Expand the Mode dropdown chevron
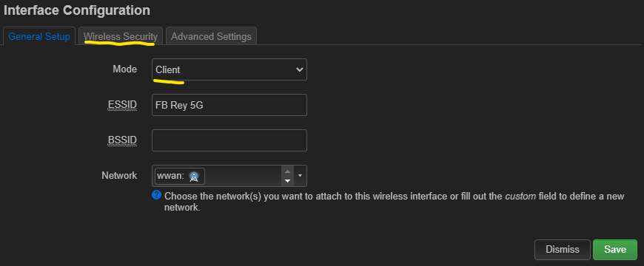The width and height of the screenshot is (644, 266). [x=299, y=69]
